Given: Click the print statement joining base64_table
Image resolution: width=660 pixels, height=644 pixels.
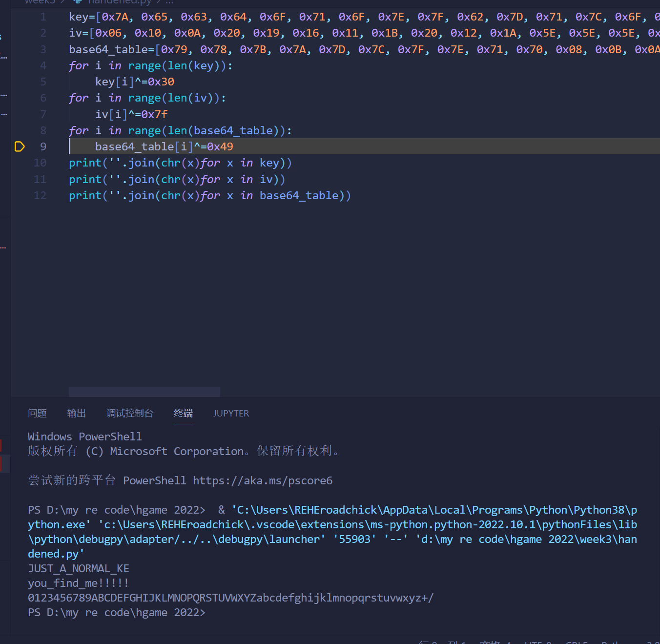Looking at the screenshot, I should point(209,196).
